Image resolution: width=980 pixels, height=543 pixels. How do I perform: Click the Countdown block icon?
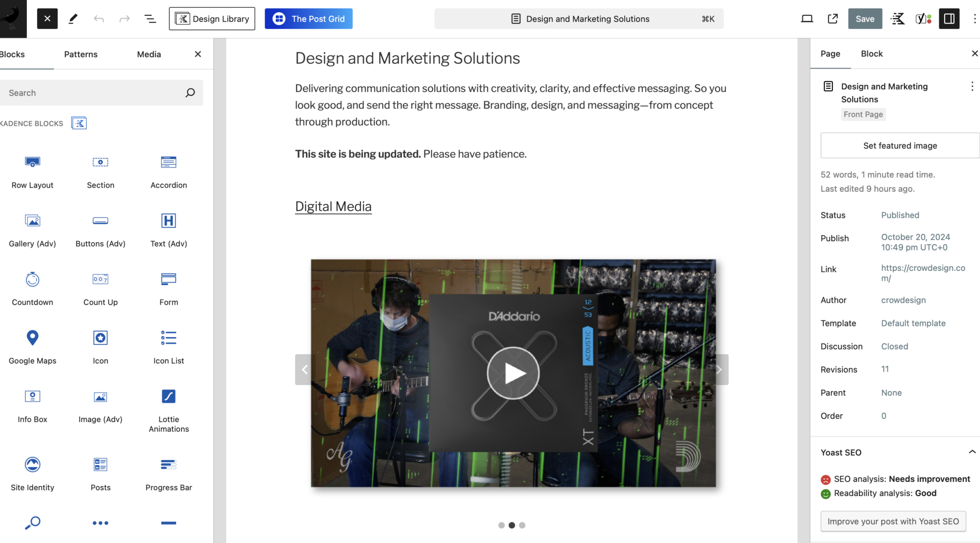coord(31,279)
